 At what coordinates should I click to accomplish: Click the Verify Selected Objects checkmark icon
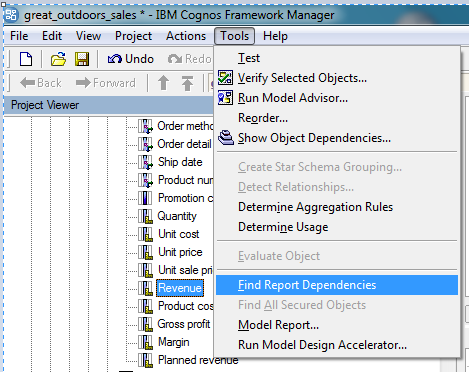225,78
